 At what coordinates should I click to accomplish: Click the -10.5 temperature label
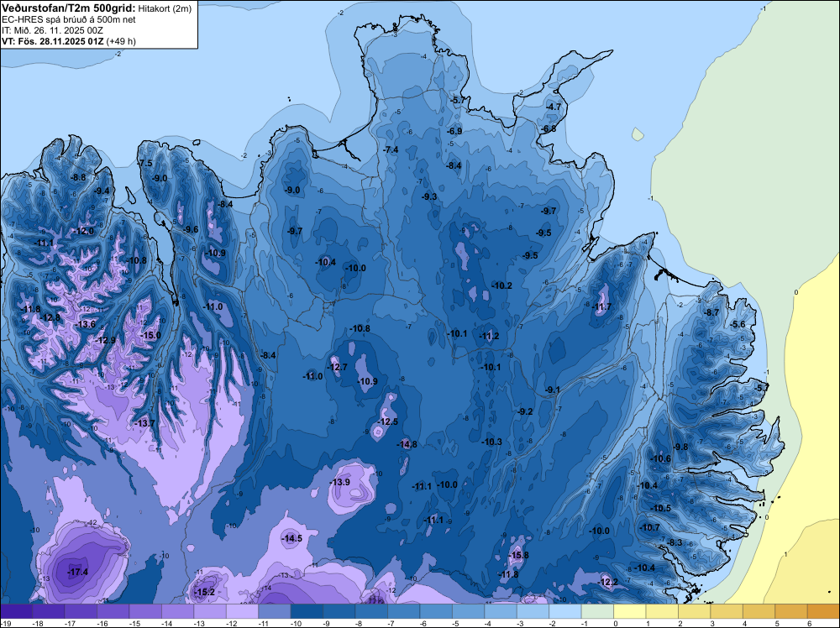click(x=660, y=509)
